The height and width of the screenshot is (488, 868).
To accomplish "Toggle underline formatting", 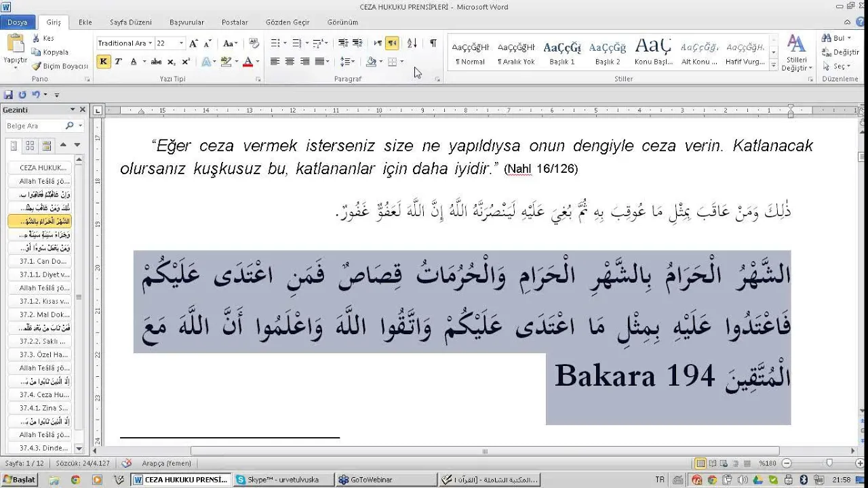I will coord(134,62).
